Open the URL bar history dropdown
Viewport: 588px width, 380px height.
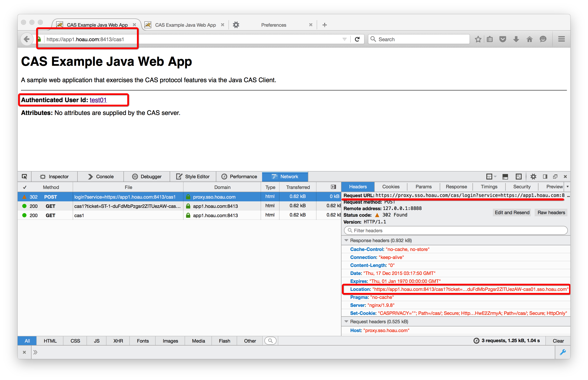344,39
